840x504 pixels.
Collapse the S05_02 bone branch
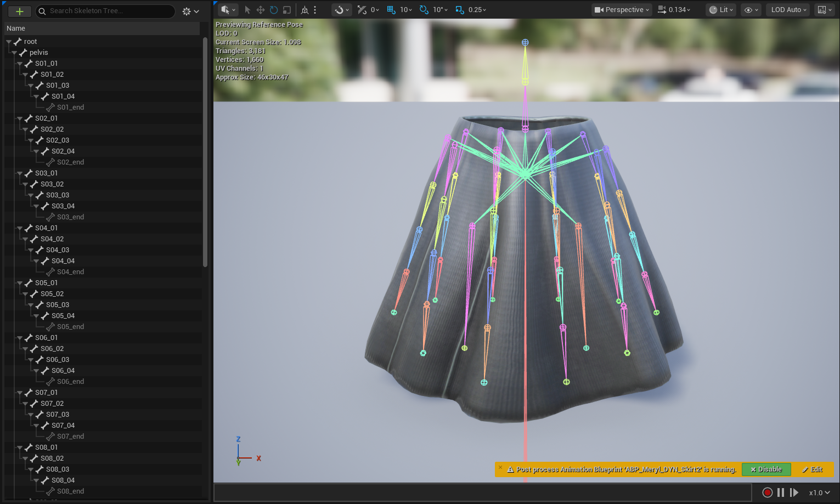25,294
